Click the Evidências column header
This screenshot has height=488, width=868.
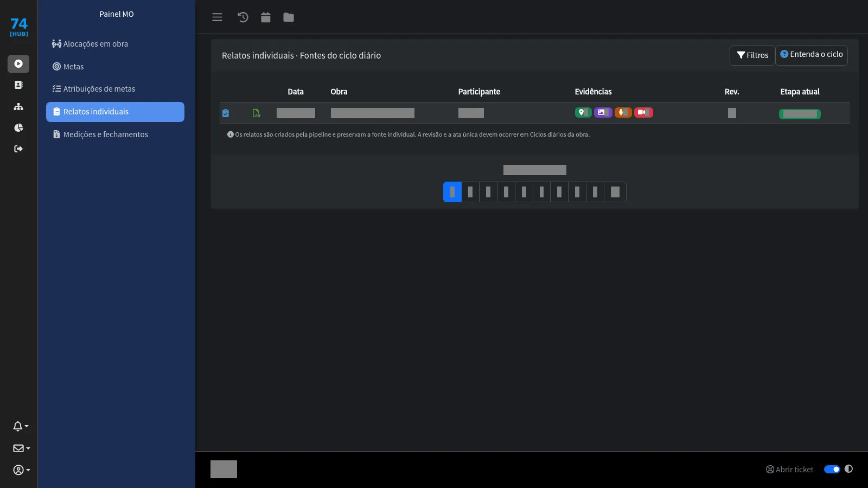pyautogui.click(x=593, y=92)
